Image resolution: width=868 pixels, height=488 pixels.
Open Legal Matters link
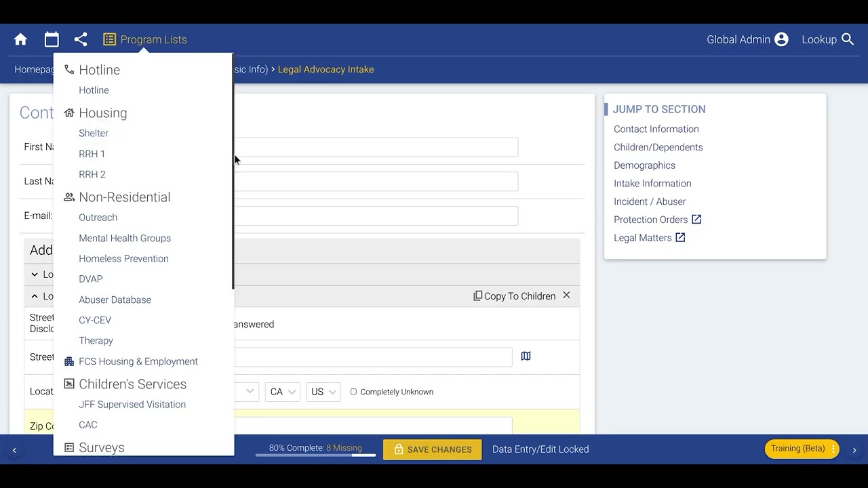pos(643,238)
